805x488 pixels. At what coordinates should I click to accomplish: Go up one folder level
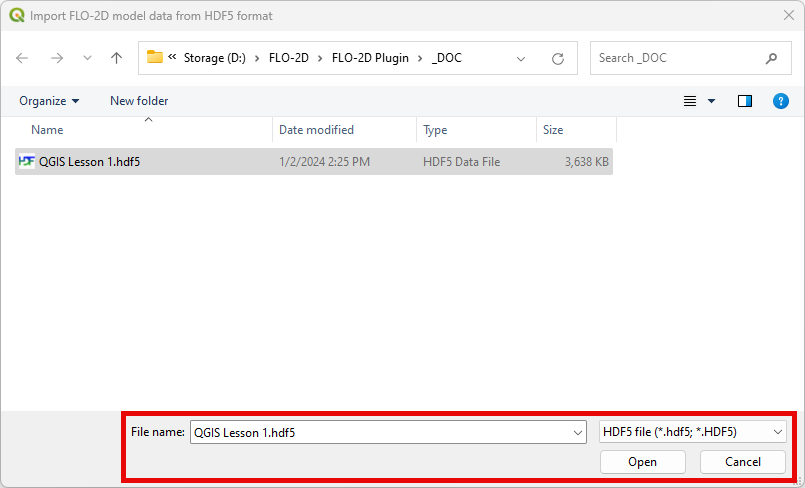pyautogui.click(x=116, y=58)
